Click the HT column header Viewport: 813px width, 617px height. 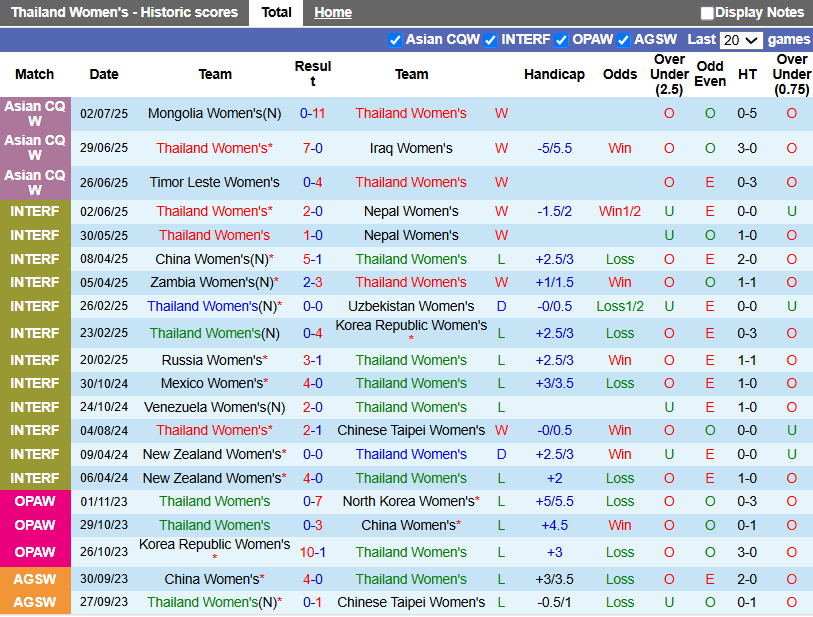coord(747,75)
